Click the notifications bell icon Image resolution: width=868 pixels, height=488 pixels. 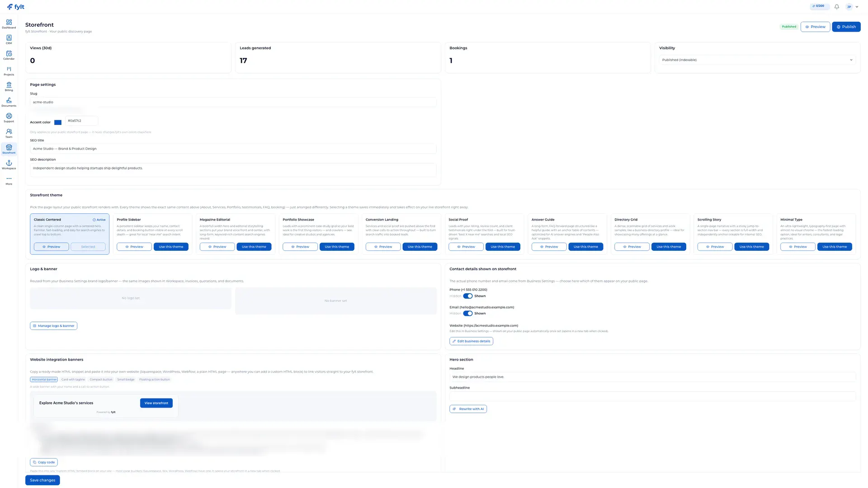pos(836,7)
